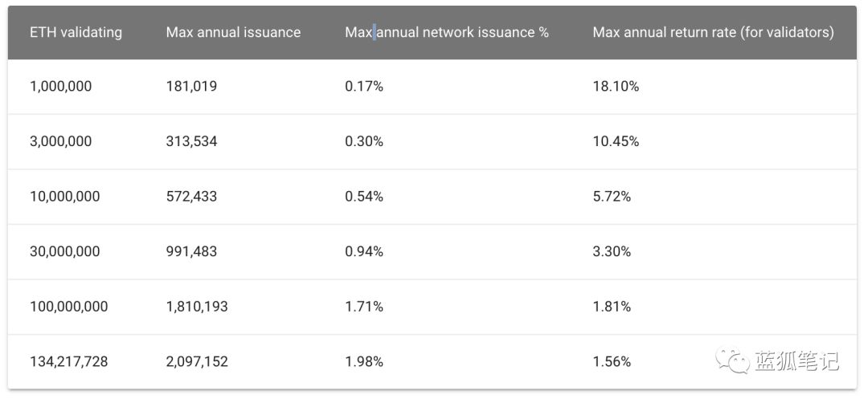Select the 313,534 issuance cell
The image size is (868, 399).
tap(191, 141)
